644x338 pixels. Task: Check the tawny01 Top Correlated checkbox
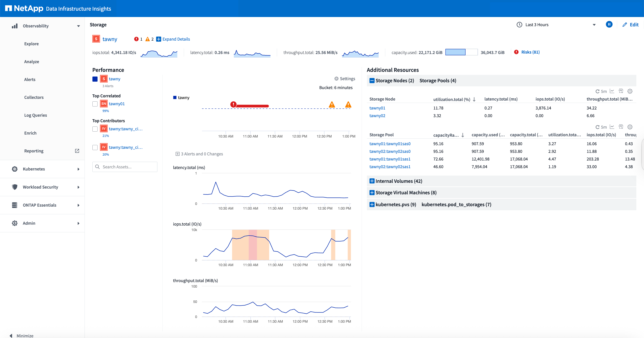click(95, 104)
